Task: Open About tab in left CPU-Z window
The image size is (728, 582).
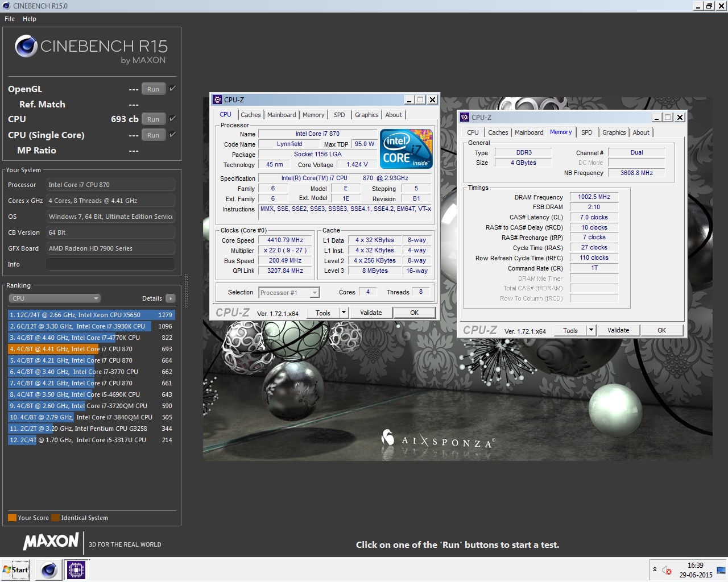Action: [x=394, y=115]
